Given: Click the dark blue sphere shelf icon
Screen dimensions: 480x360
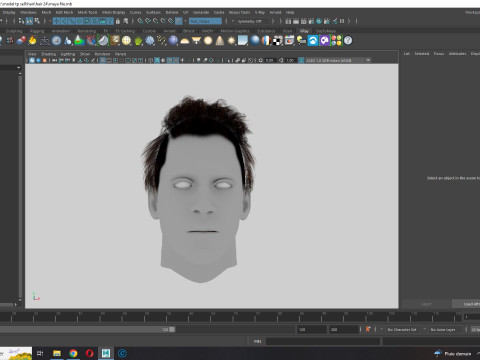Looking at the screenshot, I should tap(173, 41).
